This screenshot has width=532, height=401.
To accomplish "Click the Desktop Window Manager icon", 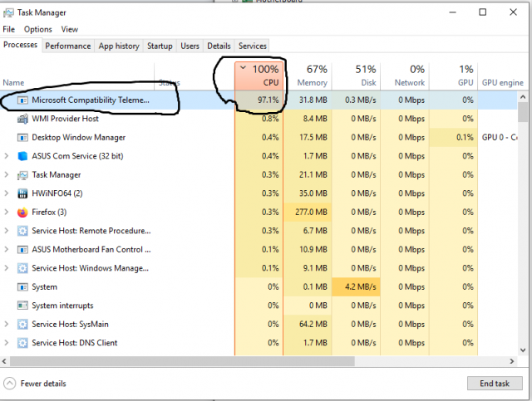I will tap(22, 137).
